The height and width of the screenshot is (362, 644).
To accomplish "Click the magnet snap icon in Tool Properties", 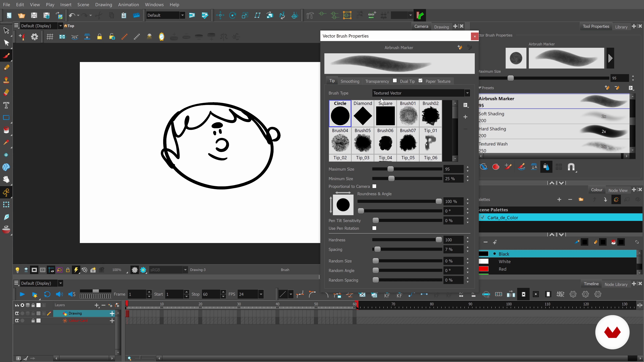I will 571,167.
